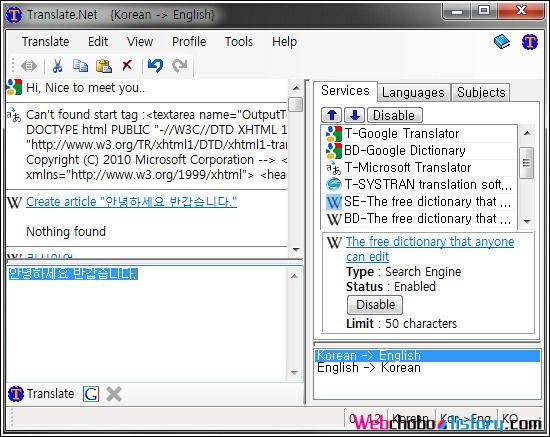Viewport: 550px width, 437px height.
Task: Open the Create article link
Action: (x=131, y=202)
